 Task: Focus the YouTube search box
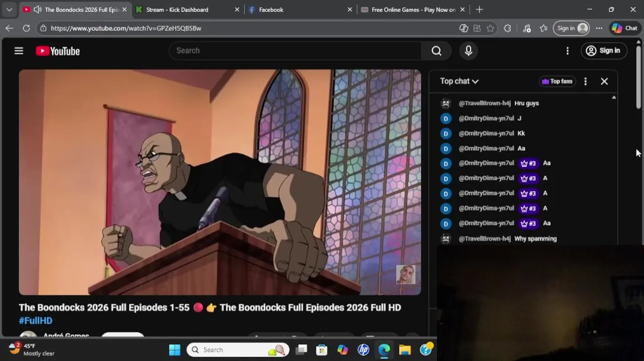(296, 51)
